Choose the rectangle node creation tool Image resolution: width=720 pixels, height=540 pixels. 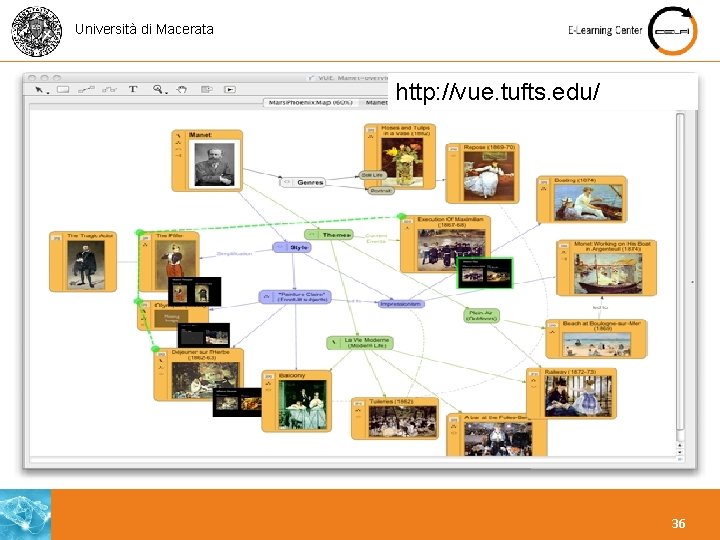(x=63, y=90)
